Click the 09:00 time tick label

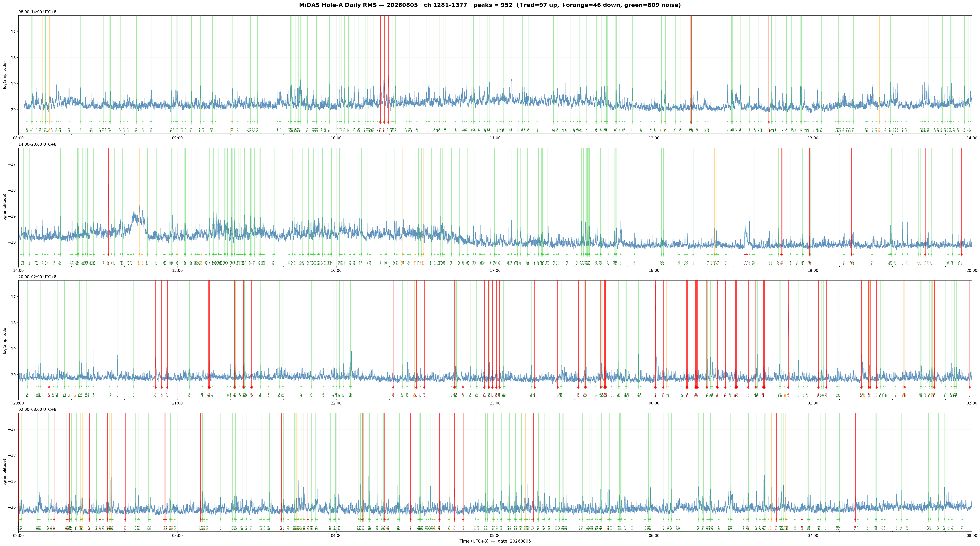coord(177,138)
